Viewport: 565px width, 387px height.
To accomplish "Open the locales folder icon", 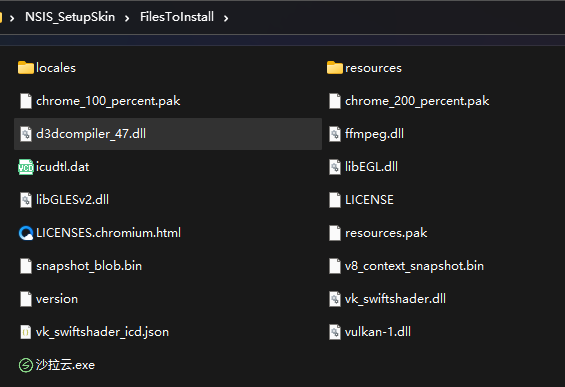I will [x=26, y=68].
